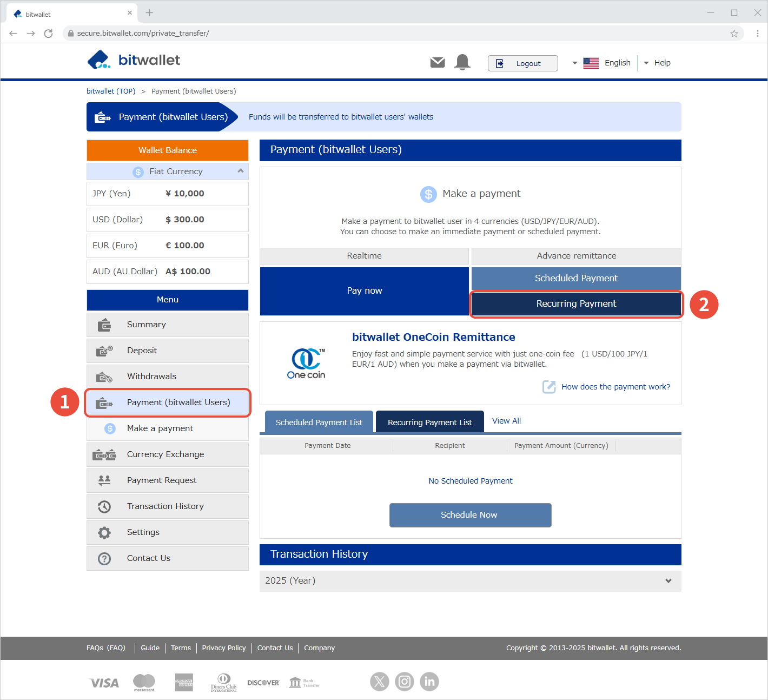
Task: Click the X (Twitter) social icon in footer
Action: point(380,682)
